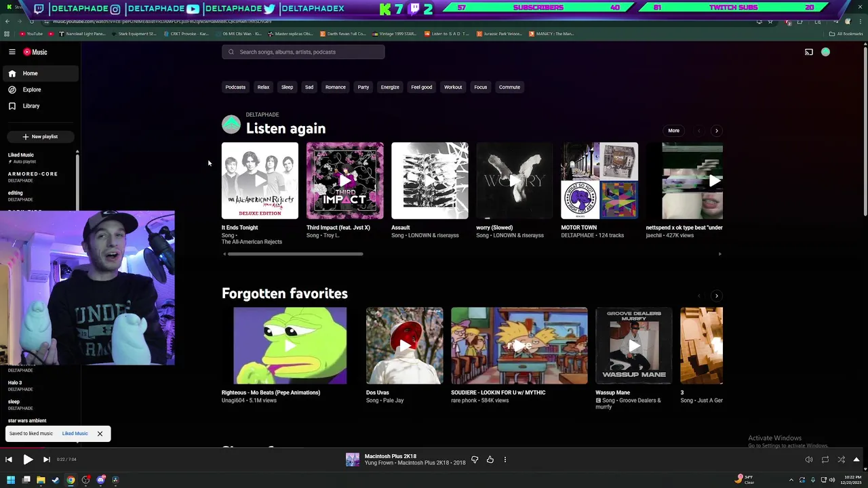
Task: Select the Energize mood chip
Action: 390,87
